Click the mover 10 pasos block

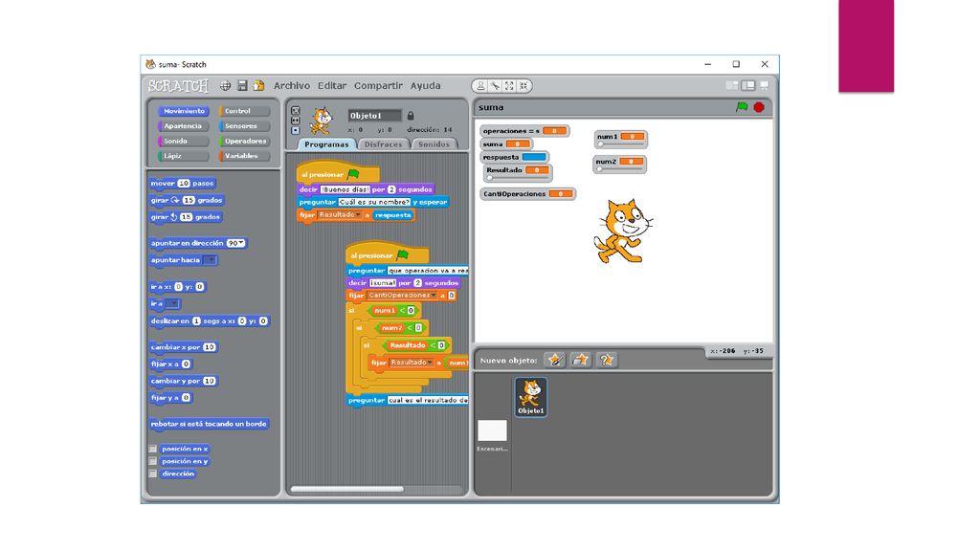click(x=183, y=183)
